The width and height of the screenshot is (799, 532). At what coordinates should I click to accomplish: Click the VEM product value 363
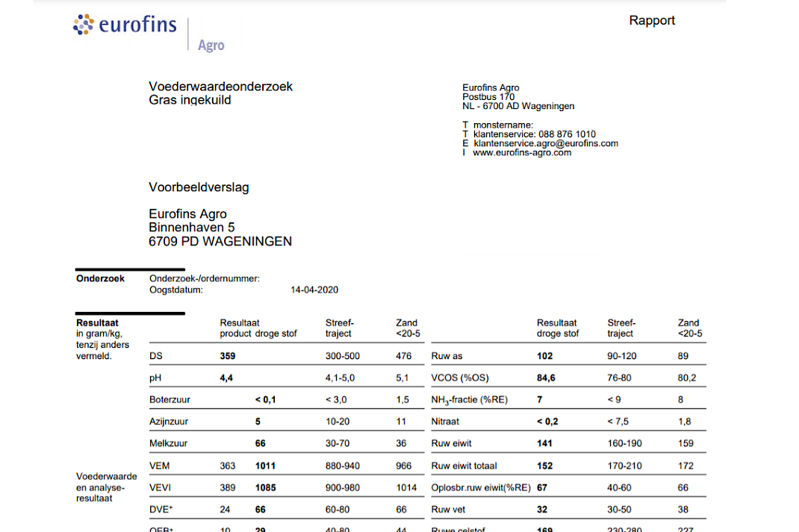[227, 466]
